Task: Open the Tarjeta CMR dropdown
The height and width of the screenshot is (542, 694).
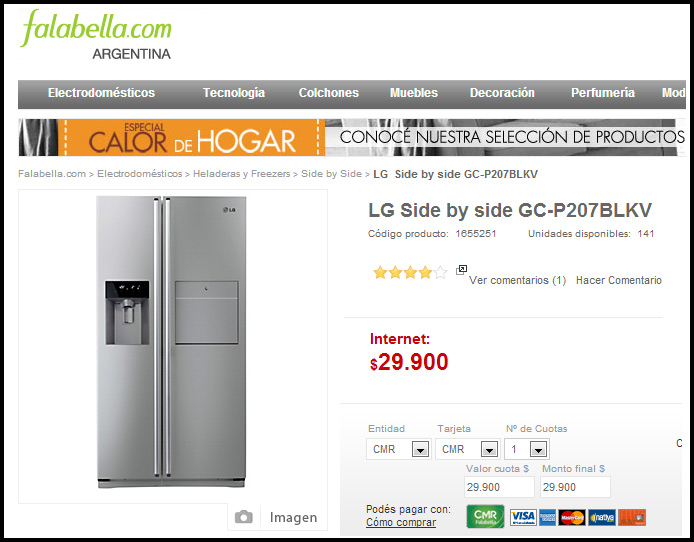Action: point(467,449)
